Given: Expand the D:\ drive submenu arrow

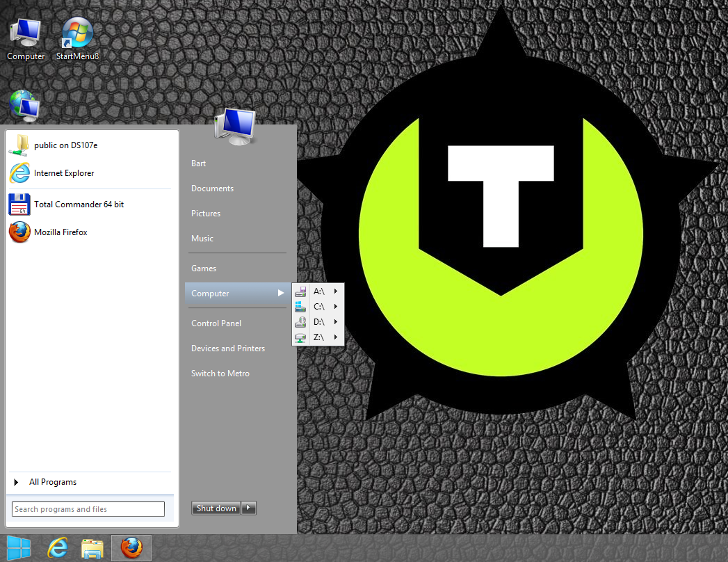Looking at the screenshot, I should 335,322.
